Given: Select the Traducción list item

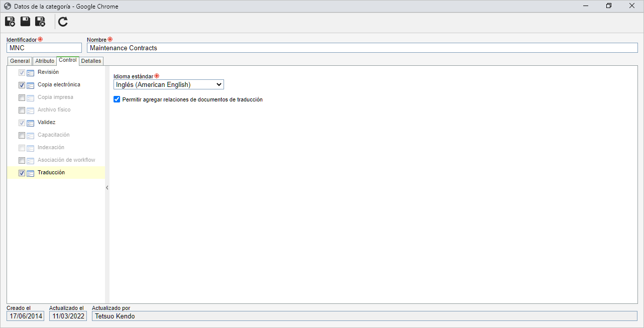Looking at the screenshot, I should (x=56, y=173).
